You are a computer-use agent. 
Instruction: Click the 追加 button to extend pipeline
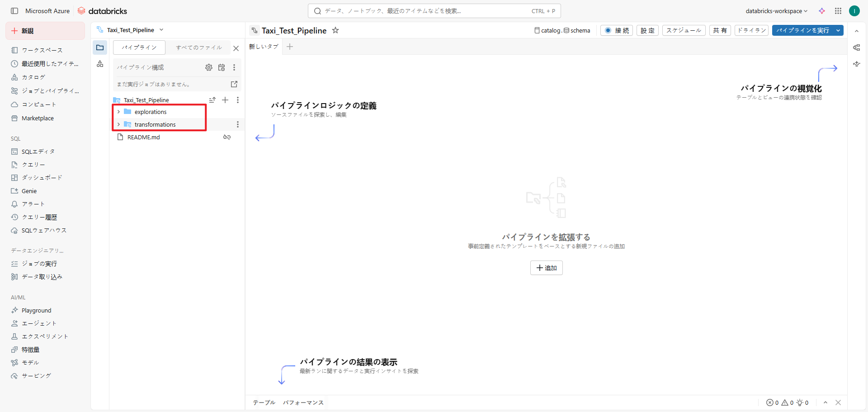[x=546, y=268]
